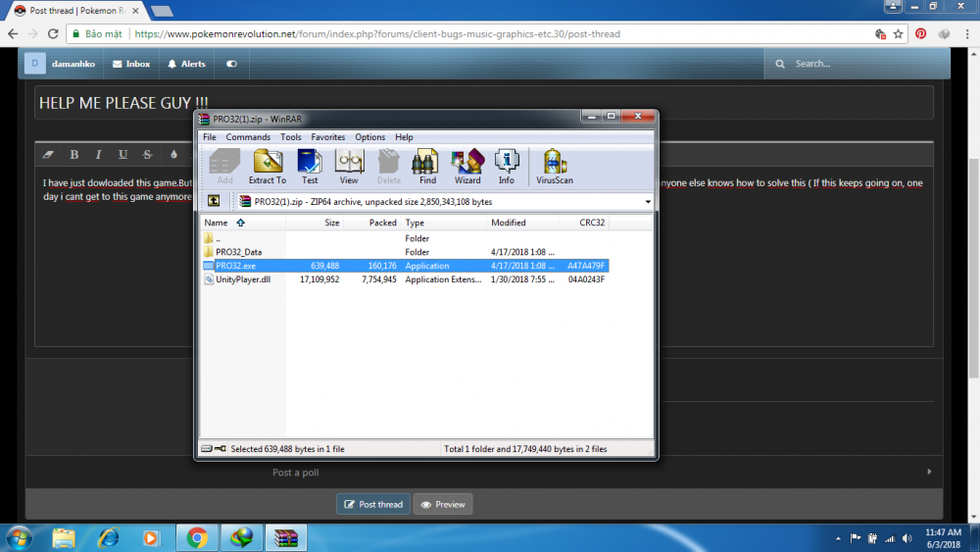The image size is (980, 552).
Task: Open the Favorites menu
Action: tap(328, 137)
